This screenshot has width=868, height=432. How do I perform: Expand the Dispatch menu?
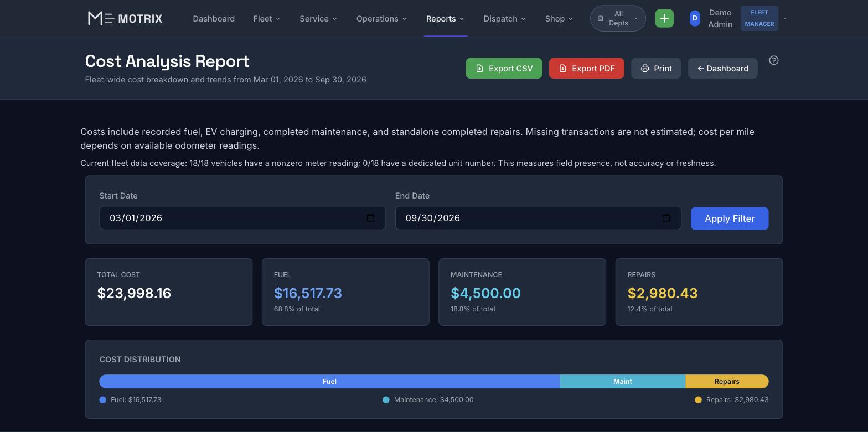[x=504, y=19]
